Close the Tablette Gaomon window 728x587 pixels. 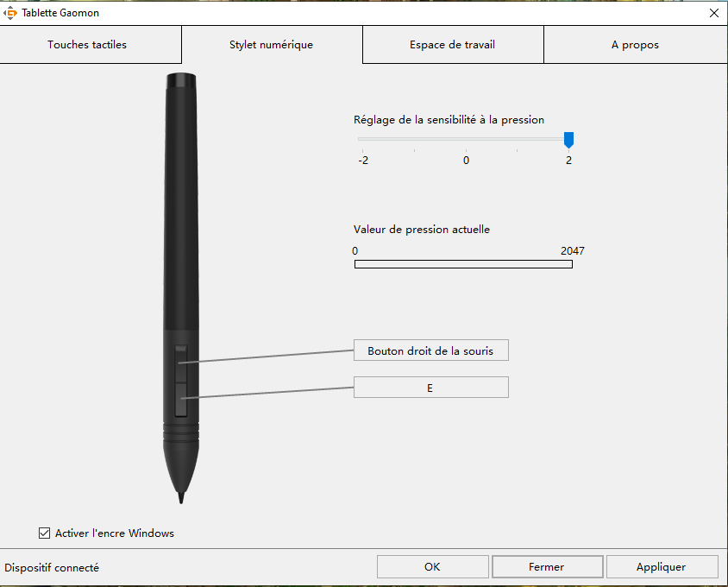click(x=713, y=13)
